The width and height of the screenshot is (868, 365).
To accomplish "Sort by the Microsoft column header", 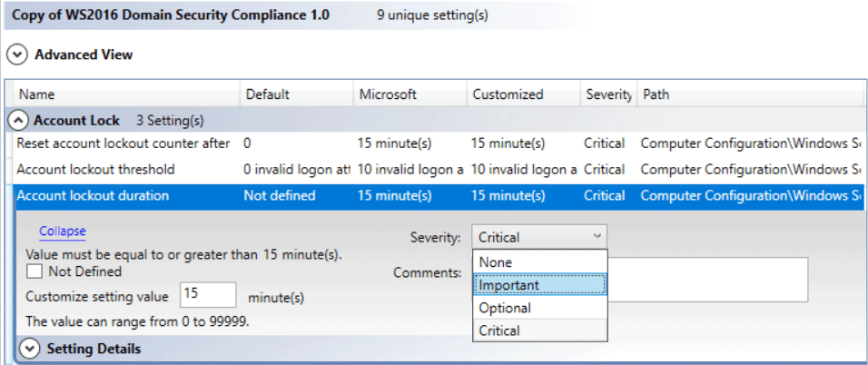I will 410,94.
